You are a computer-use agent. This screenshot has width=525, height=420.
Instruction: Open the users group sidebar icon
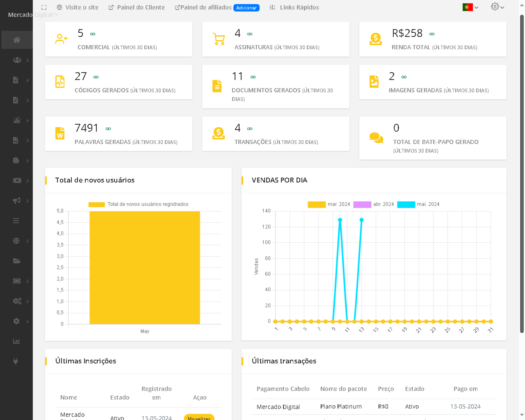17,60
